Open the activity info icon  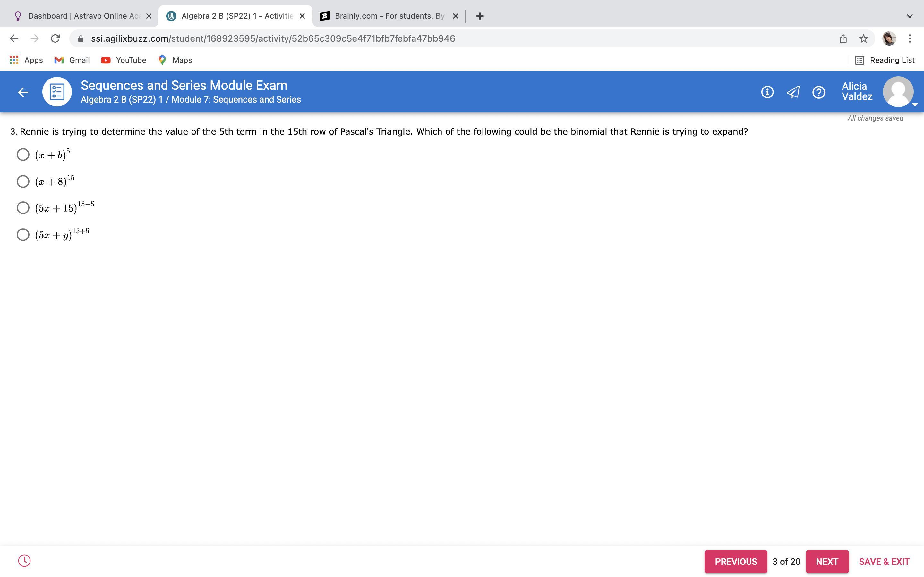(767, 92)
